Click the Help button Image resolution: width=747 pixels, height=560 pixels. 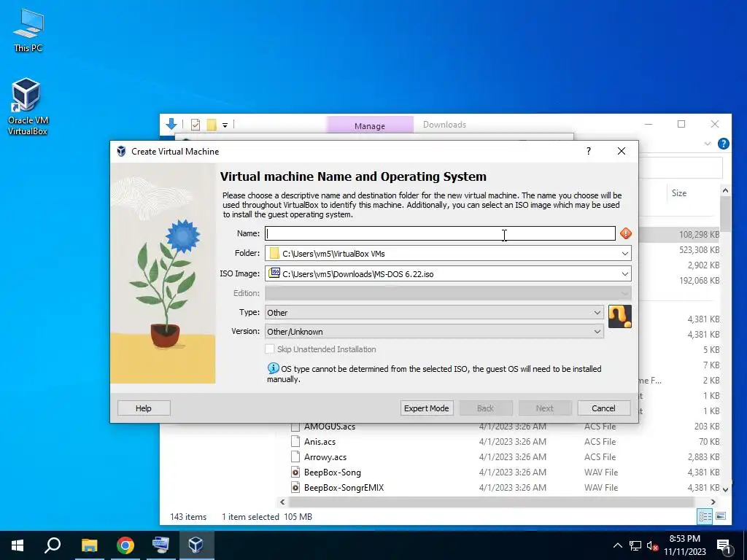144,408
